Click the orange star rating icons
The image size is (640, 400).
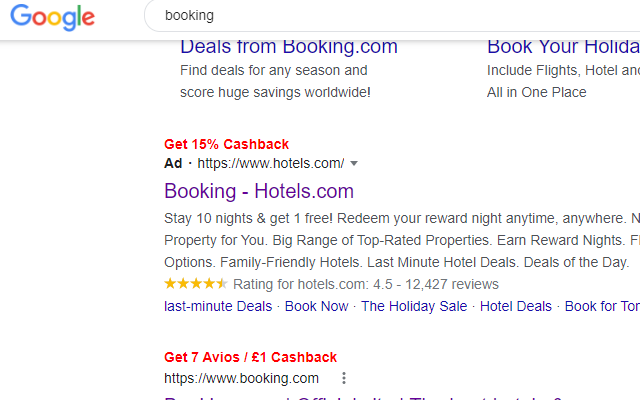point(196,284)
